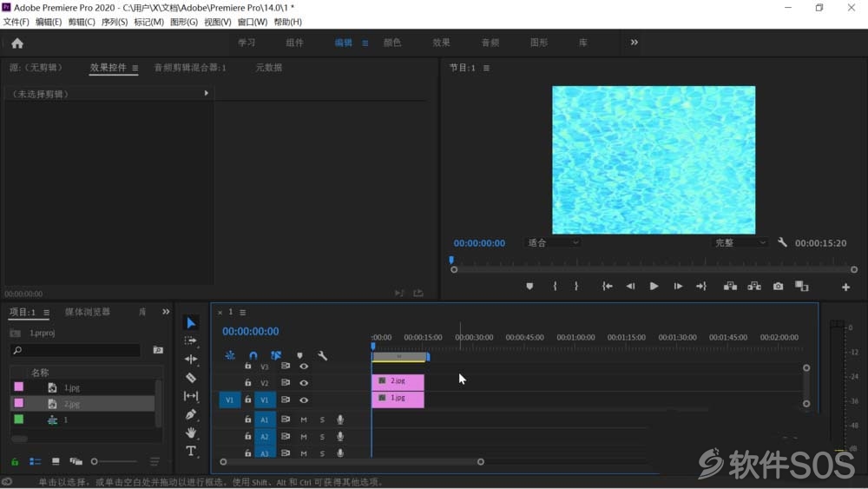The width and height of the screenshot is (868, 489).
Task: Click Comparison View button
Action: click(801, 287)
